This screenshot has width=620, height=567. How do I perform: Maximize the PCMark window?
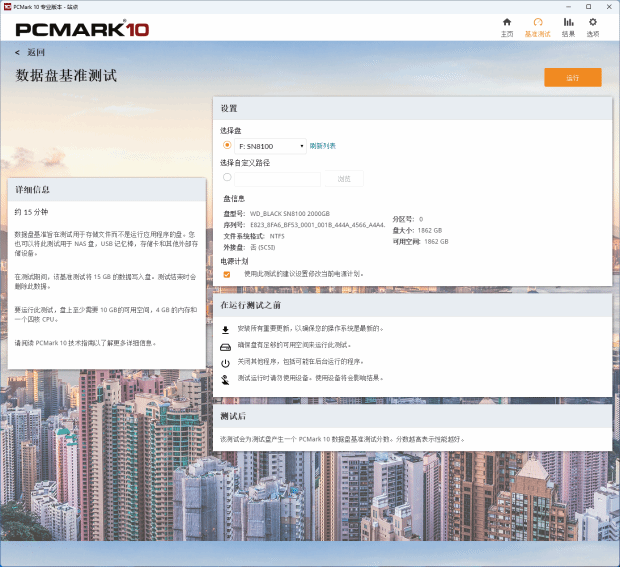pyautogui.click(x=588, y=7)
